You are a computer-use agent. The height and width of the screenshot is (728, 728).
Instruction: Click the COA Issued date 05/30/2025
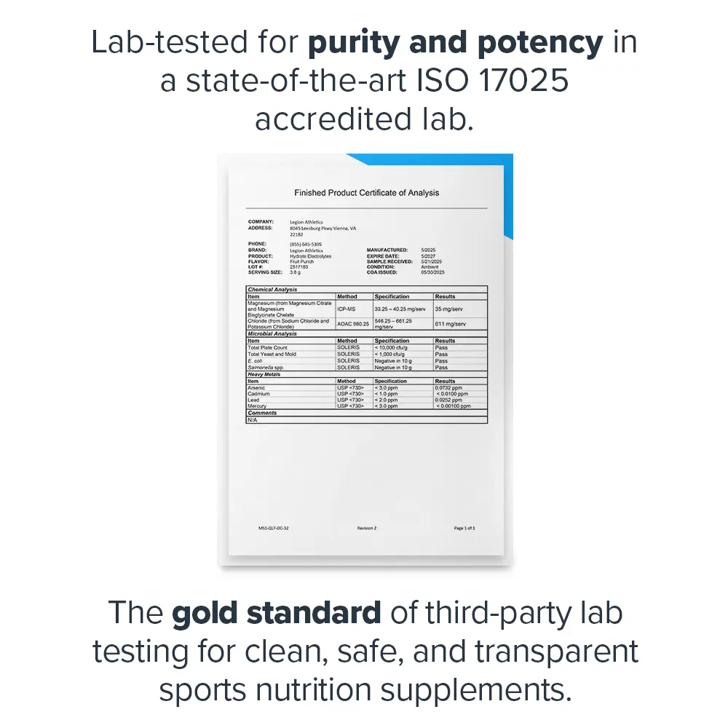coord(432,272)
